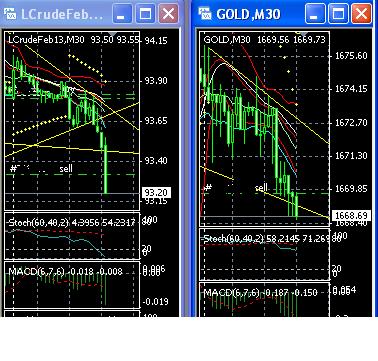Click the large falling candle in LCrude chart
The height and width of the screenshot is (361, 378).
click(x=106, y=168)
